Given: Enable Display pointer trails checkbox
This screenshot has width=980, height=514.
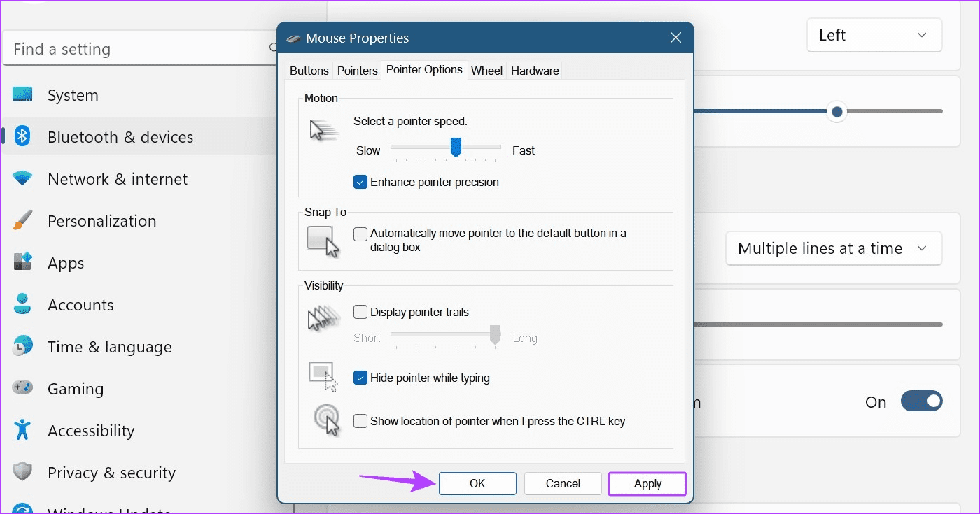Looking at the screenshot, I should tap(360, 312).
